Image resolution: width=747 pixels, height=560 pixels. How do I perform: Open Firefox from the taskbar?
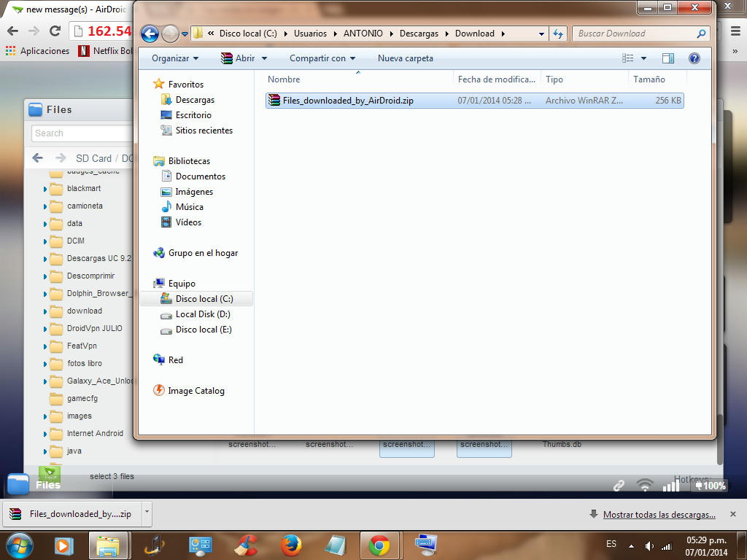[290, 545]
